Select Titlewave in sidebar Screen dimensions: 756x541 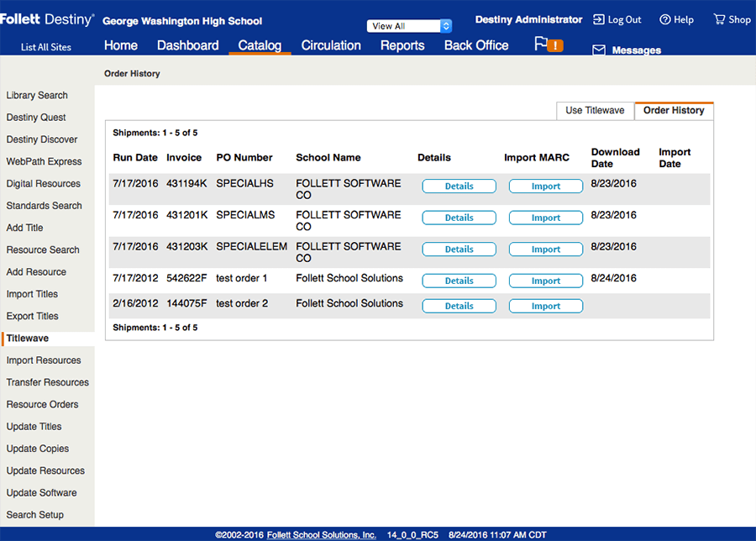coord(28,338)
